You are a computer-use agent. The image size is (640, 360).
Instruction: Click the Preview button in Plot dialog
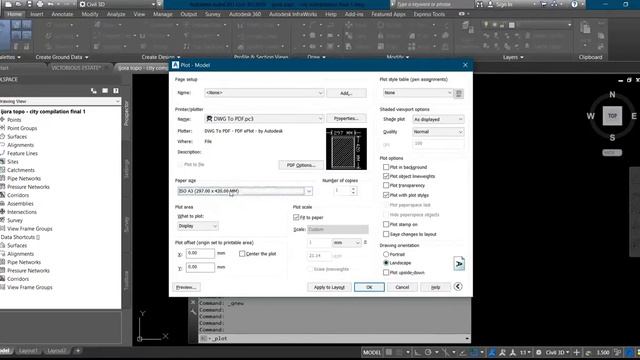point(186,287)
